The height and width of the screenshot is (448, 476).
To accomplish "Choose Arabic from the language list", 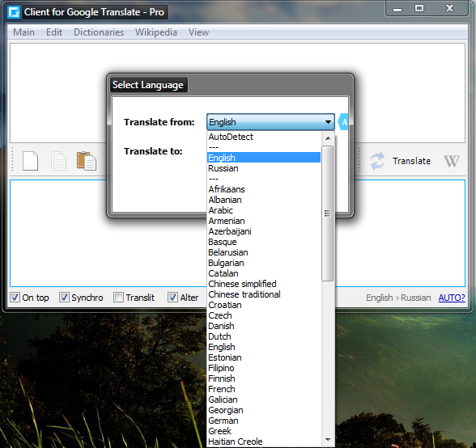I will (264, 210).
